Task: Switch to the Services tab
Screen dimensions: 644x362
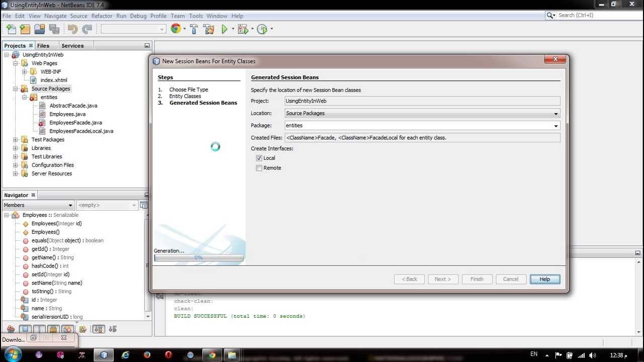Action: (x=72, y=46)
